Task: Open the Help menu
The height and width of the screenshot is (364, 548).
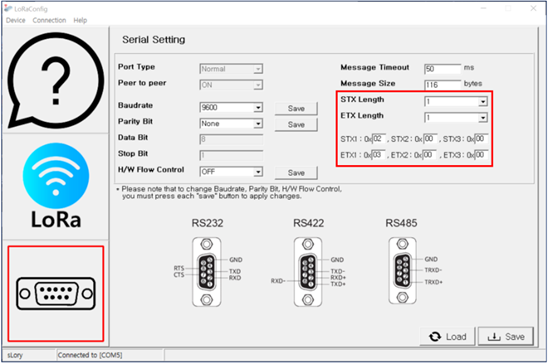Action: pyautogui.click(x=80, y=20)
